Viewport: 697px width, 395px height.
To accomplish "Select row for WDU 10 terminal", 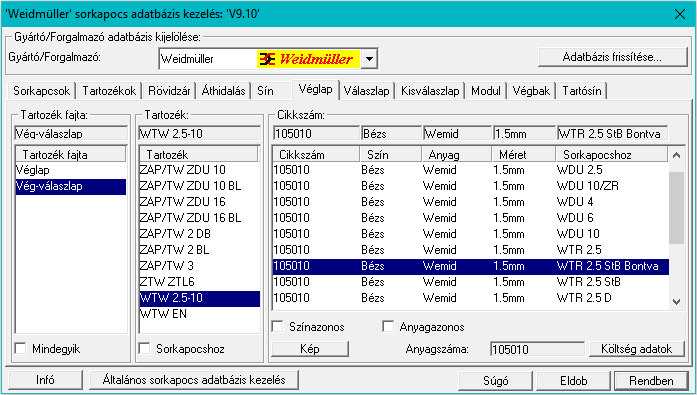I will click(471, 234).
